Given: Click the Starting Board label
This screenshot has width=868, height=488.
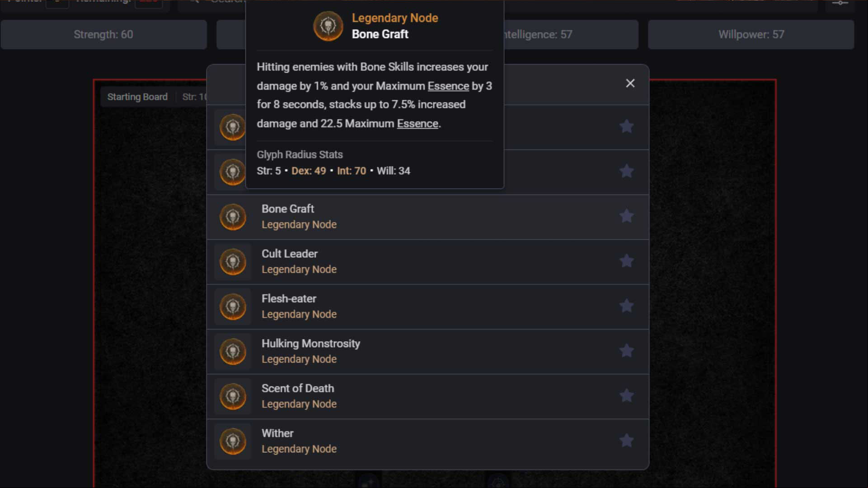Looking at the screenshot, I should coord(137,97).
